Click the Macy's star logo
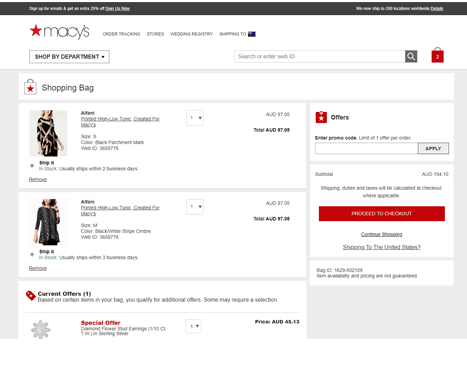Screen dimensions: 467x365 pos(59,32)
